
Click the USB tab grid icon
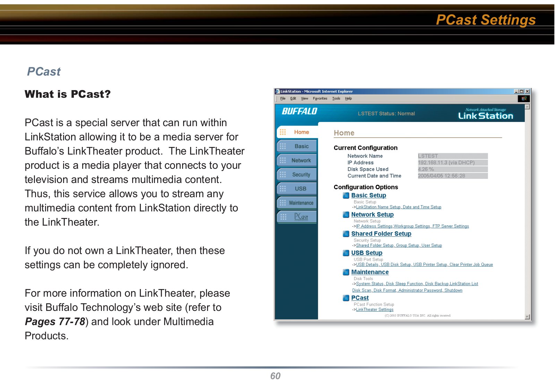pos(283,189)
